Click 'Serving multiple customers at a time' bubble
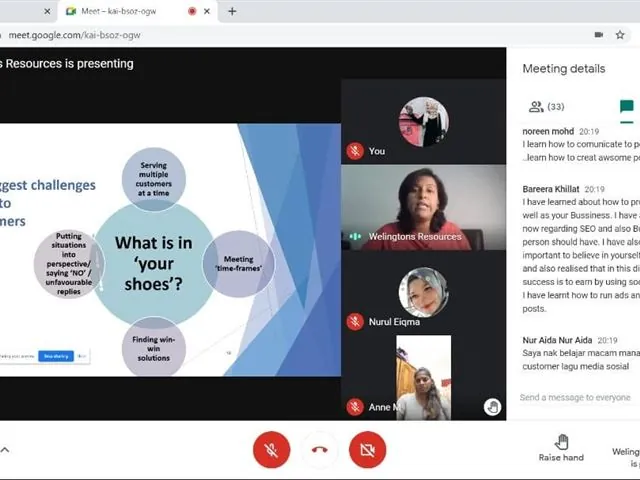 click(153, 179)
